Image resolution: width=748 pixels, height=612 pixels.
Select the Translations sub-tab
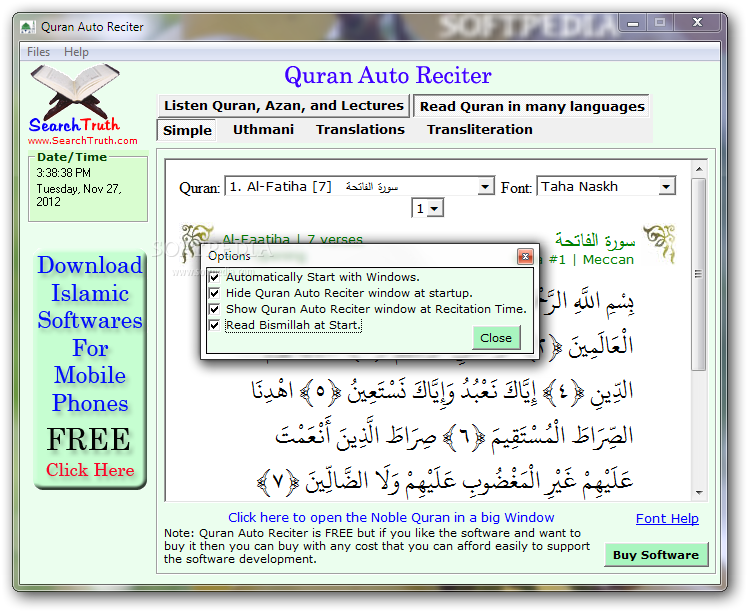(x=360, y=130)
